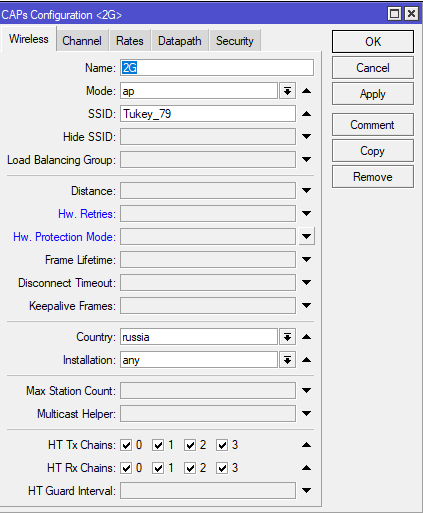Screen dimensions: 423x513
Task: Maximize the CAPs Configuration window
Action: tap(395, 14)
